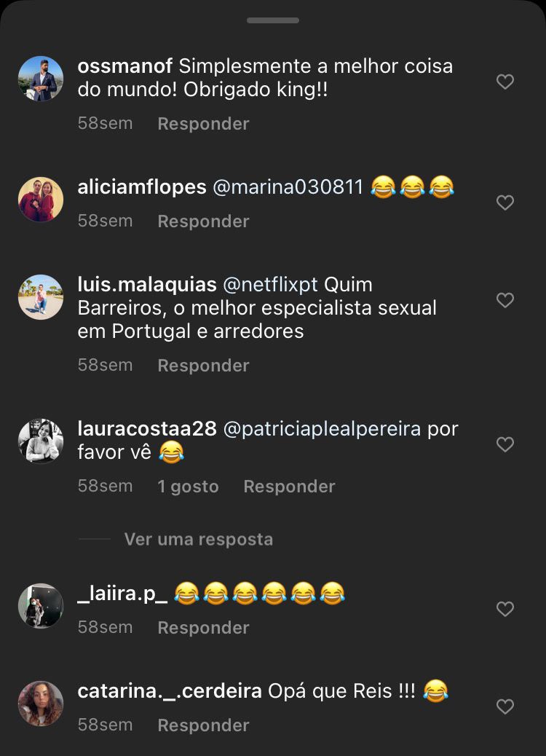Tap the catarina._.cerdeira username

point(170,691)
